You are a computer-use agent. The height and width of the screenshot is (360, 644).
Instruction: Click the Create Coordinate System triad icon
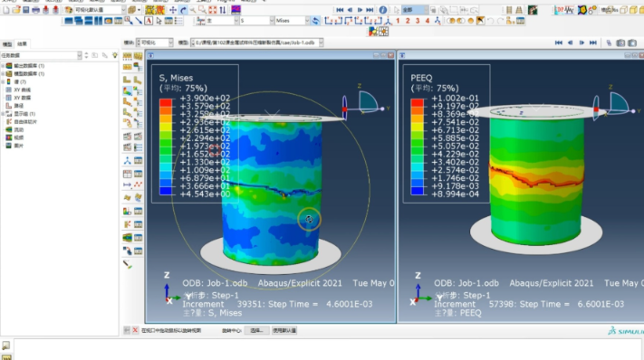pyautogui.click(x=128, y=161)
